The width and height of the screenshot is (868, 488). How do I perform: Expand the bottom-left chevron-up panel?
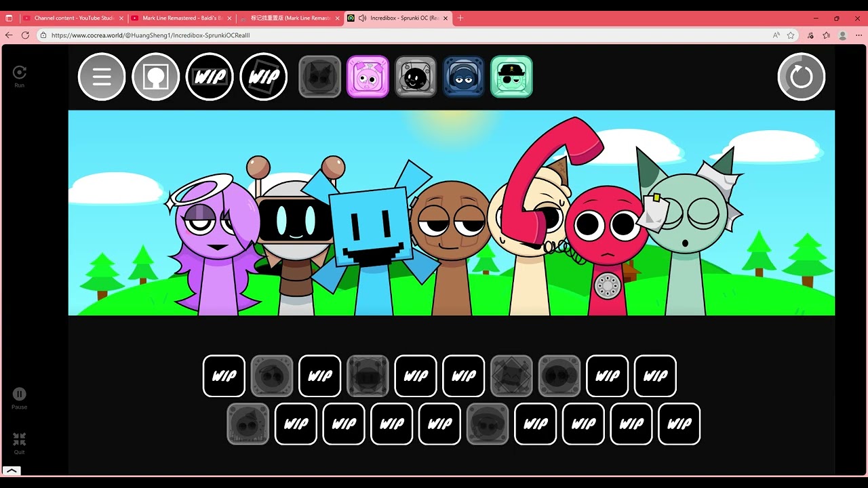pyautogui.click(x=12, y=470)
